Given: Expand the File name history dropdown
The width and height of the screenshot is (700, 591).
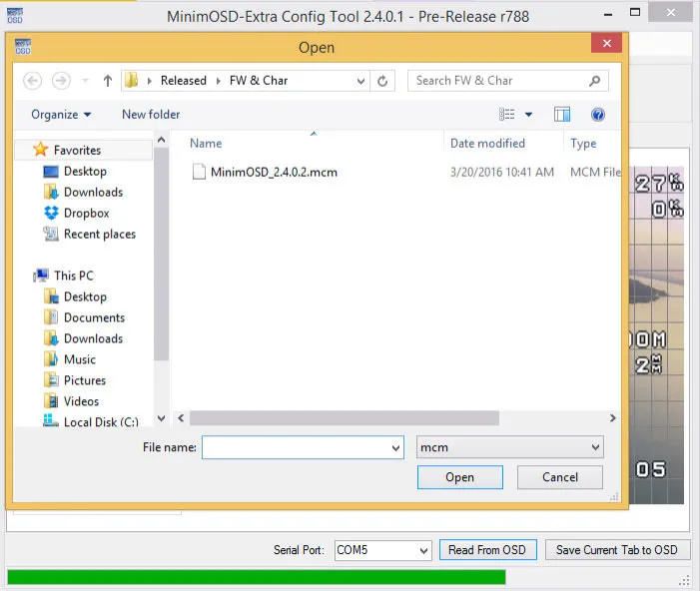Looking at the screenshot, I should click(x=396, y=447).
